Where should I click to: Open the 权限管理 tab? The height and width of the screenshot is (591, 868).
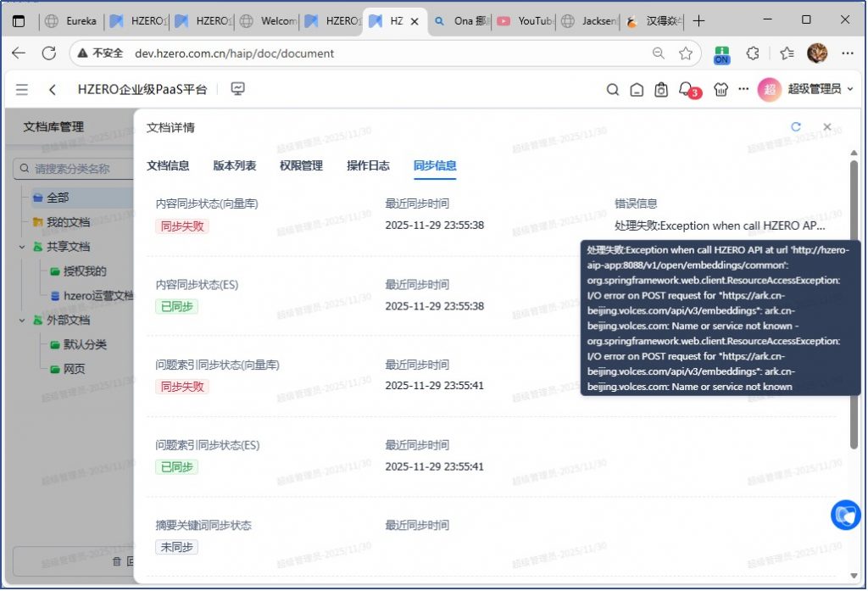click(301, 165)
